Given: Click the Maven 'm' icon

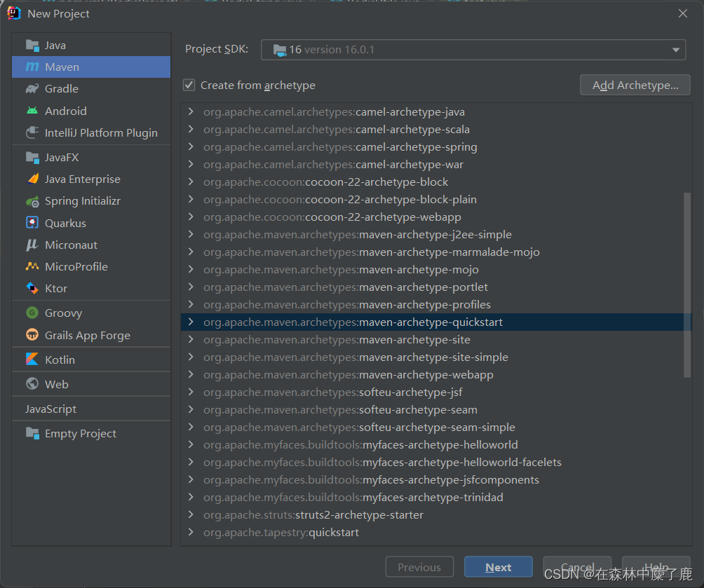Looking at the screenshot, I should coord(32,67).
